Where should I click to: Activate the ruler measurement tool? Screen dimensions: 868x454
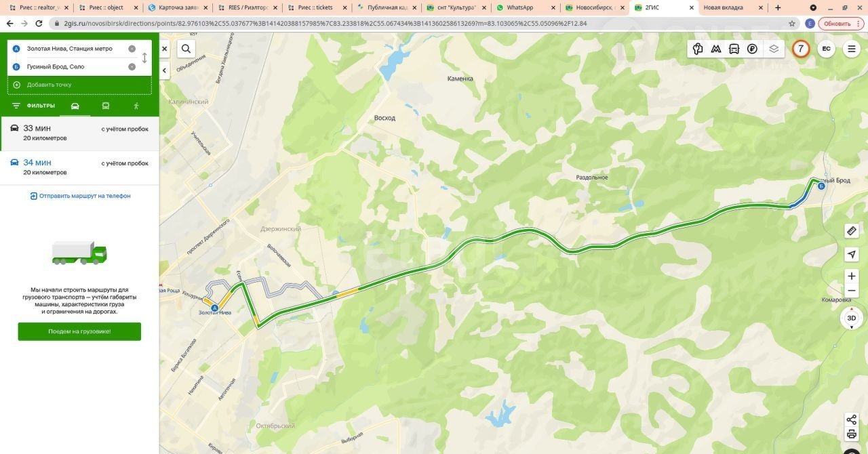pos(852,231)
